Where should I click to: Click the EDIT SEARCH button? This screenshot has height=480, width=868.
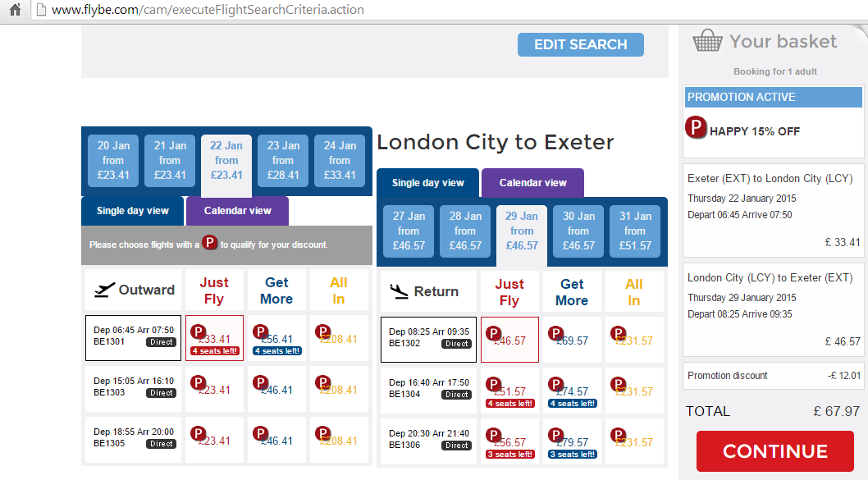(581, 44)
